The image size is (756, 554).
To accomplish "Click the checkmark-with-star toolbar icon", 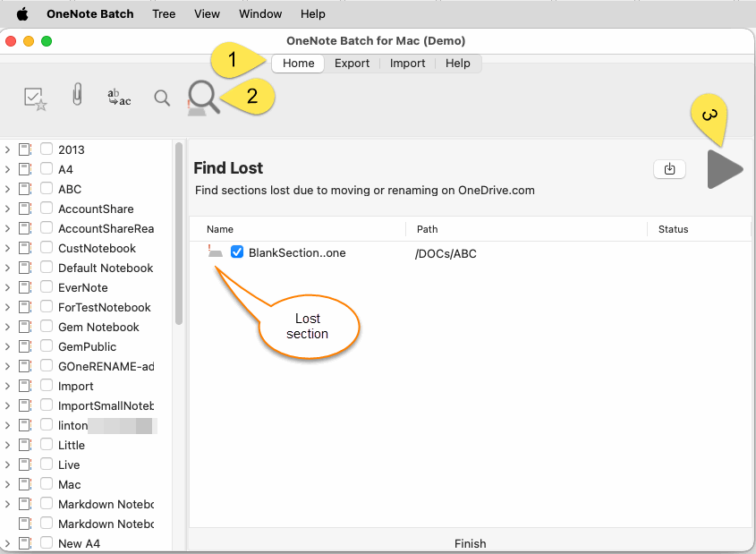I will (35, 98).
